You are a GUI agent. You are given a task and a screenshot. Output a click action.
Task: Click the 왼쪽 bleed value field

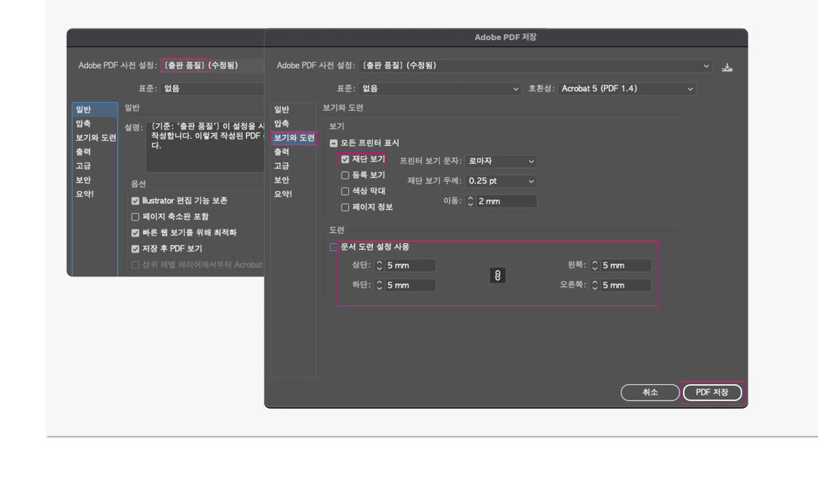click(x=627, y=265)
